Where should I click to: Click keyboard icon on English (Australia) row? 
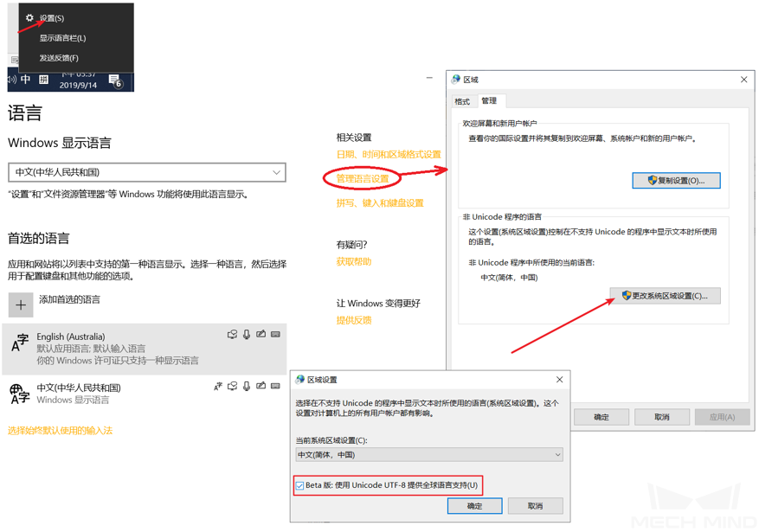275,334
